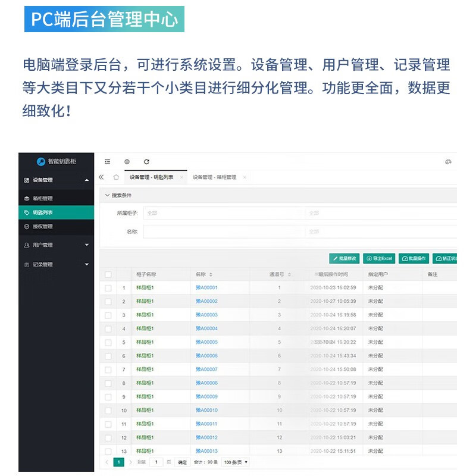Image resolution: width=476 pixels, height=476 pixels.
Task: Close the 设备管理 - 箱柜管理 tab
Action: coord(245,177)
